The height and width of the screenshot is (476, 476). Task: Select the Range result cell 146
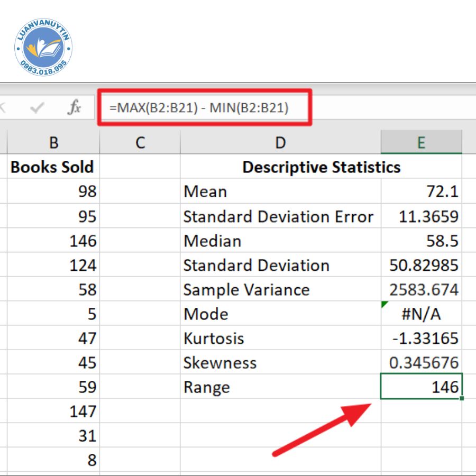(421, 387)
